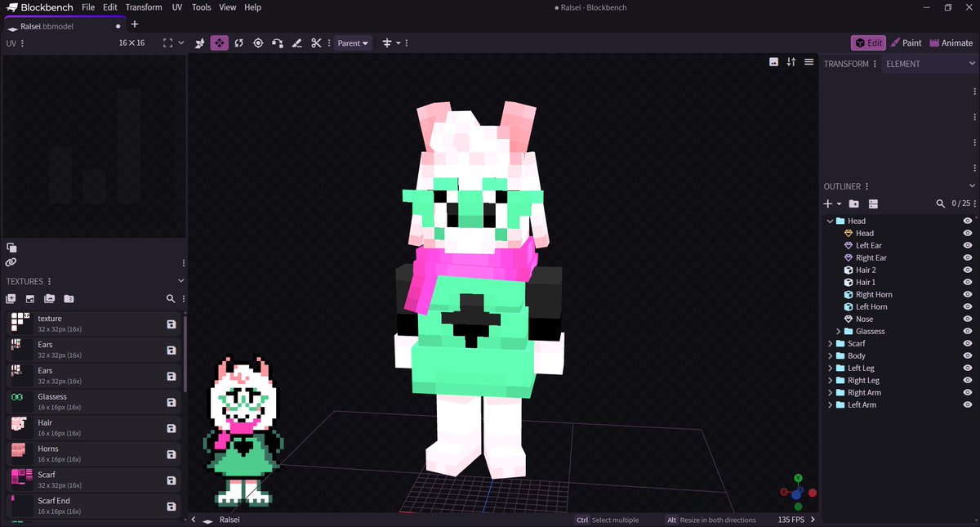Screen dimensions: 980x527
Task: Select the Pivot tool
Action: click(x=258, y=42)
